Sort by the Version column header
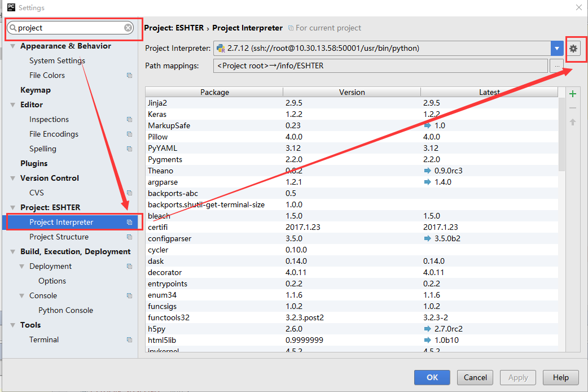This screenshot has width=588, height=392. click(x=352, y=92)
